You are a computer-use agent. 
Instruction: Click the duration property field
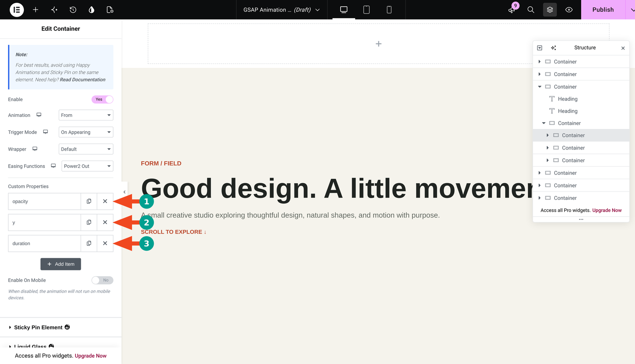[44, 243]
